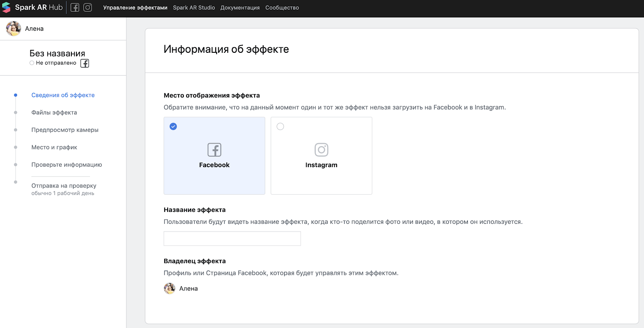Screen dimensions: 644x328
Task: Select the Instagram radio button
Action: (x=280, y=126)
